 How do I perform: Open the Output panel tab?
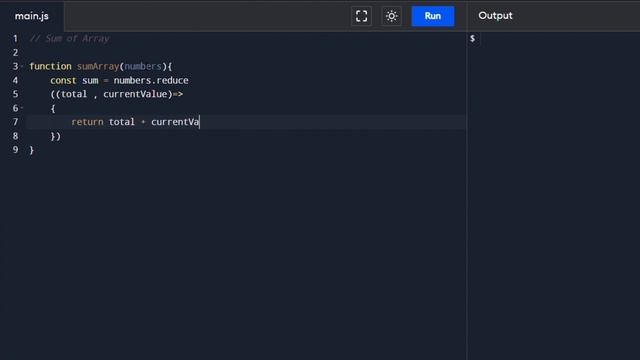point(495,16)
